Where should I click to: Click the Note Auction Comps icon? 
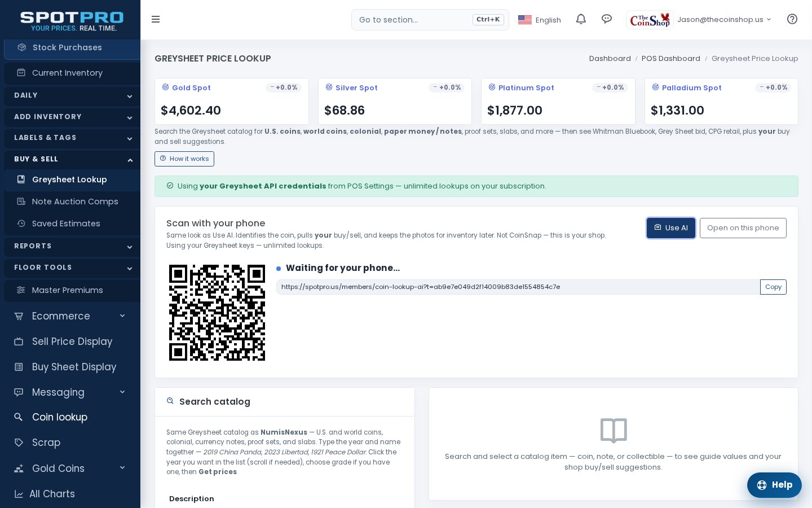[21, 202]
